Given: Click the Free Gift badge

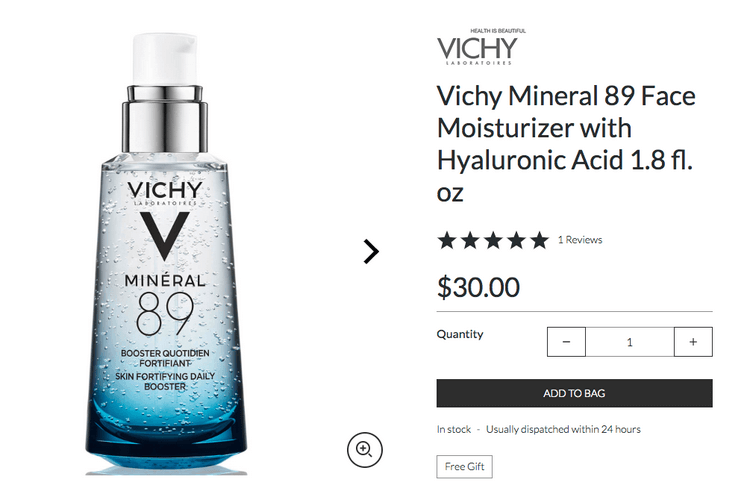Looking at the screenshot, I should tap(464, 466).
